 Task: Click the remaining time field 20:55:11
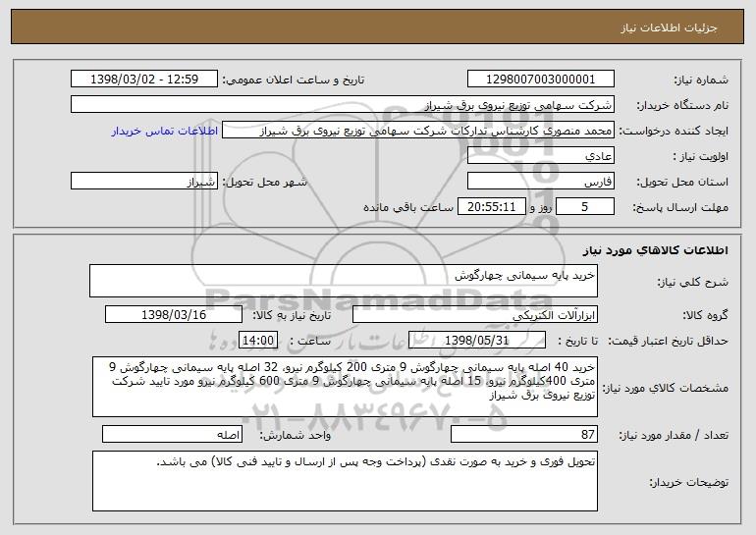tap(491, 207)
